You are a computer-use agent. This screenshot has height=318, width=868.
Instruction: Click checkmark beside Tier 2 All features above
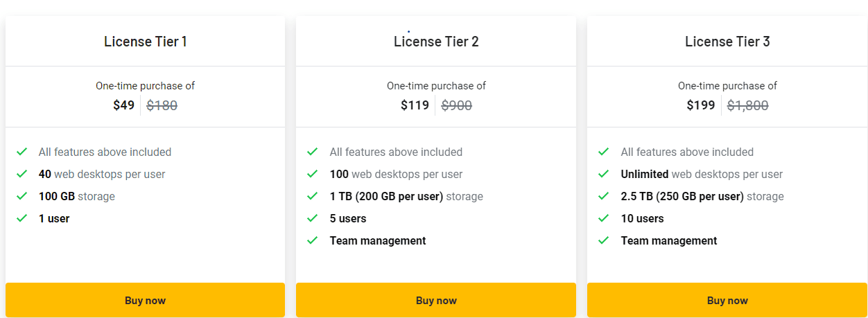[313, 152]
